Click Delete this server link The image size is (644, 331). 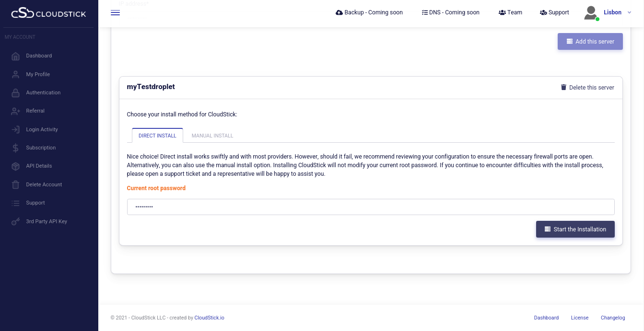coord(587,87)
